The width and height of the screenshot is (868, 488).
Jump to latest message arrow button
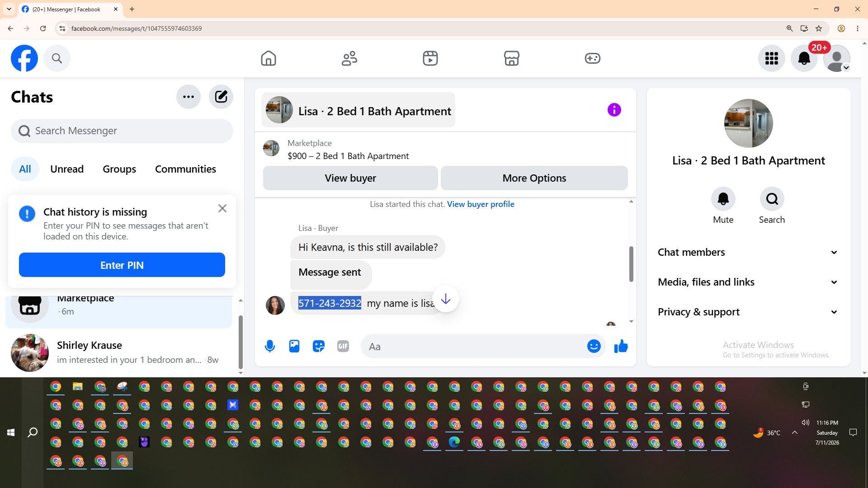446,299
